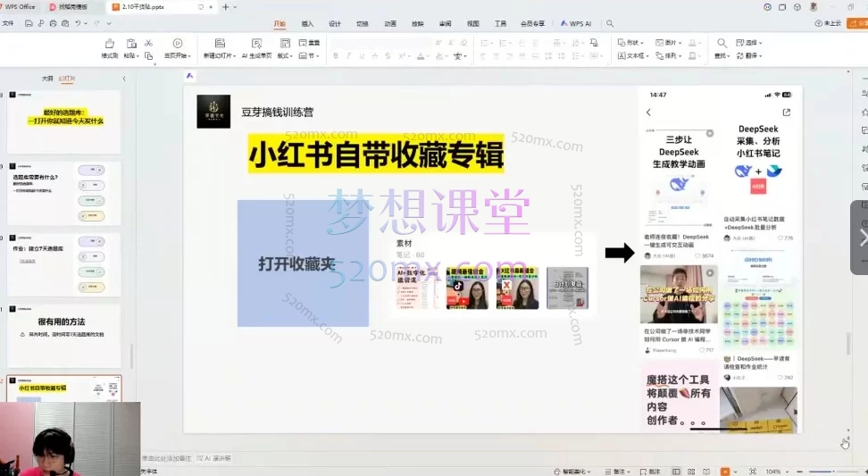Open the Paste (粘贴) dropdown arrow
868x476 pixels.
click(x=136, y=56)
